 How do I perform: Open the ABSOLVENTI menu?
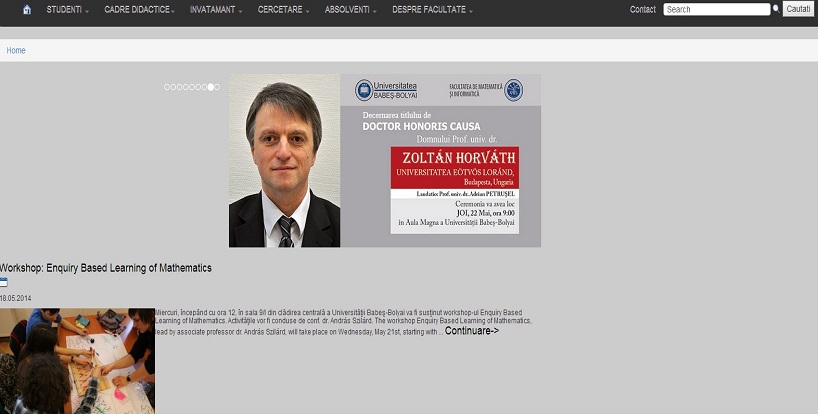pos(351,9)
